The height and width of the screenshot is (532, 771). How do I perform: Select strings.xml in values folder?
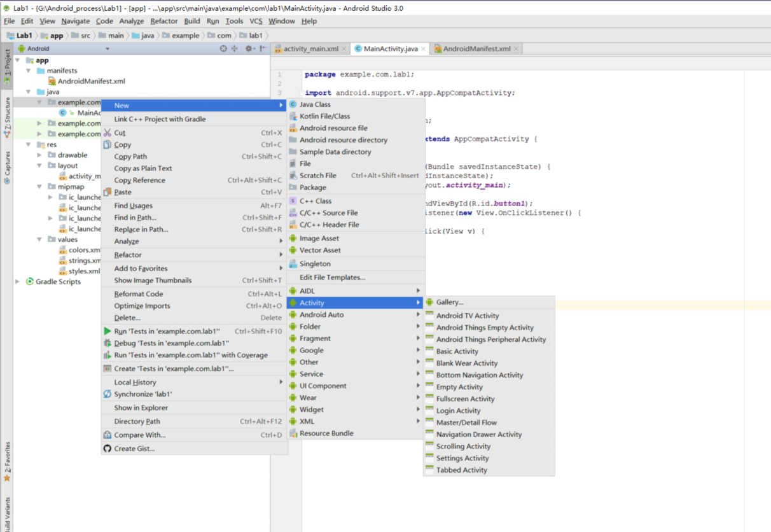[x=80, y=261]
